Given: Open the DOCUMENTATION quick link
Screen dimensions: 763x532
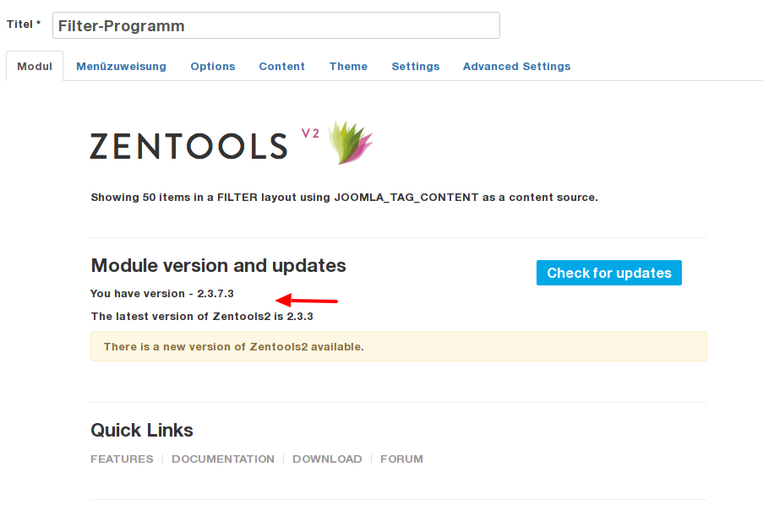Looking at the screenshot, I should tap(223, 459).
